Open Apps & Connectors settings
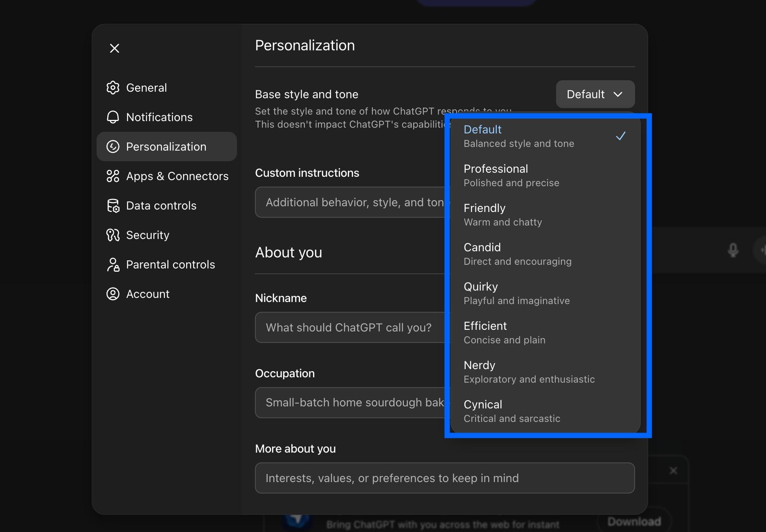766x532 pixels. point(177,176)
